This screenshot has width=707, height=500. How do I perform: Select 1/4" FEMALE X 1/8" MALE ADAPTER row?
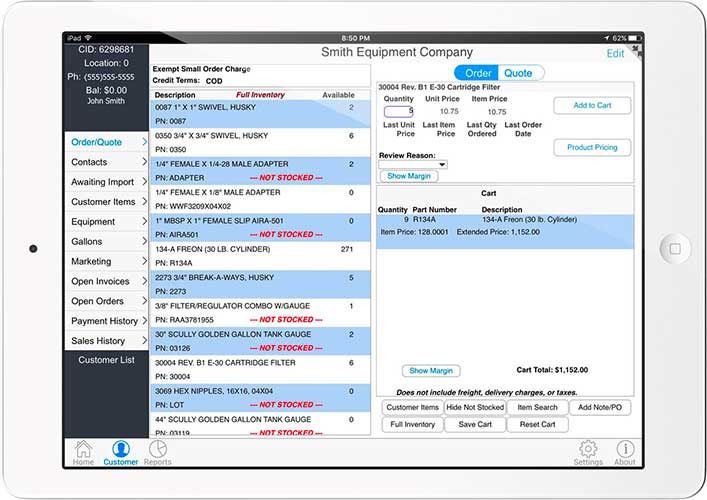[260, 199]
